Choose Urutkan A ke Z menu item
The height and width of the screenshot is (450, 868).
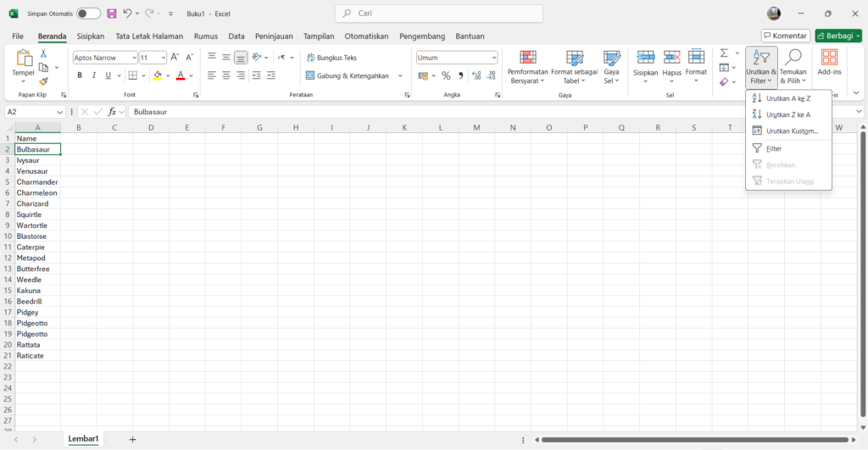tap(788, 98)
